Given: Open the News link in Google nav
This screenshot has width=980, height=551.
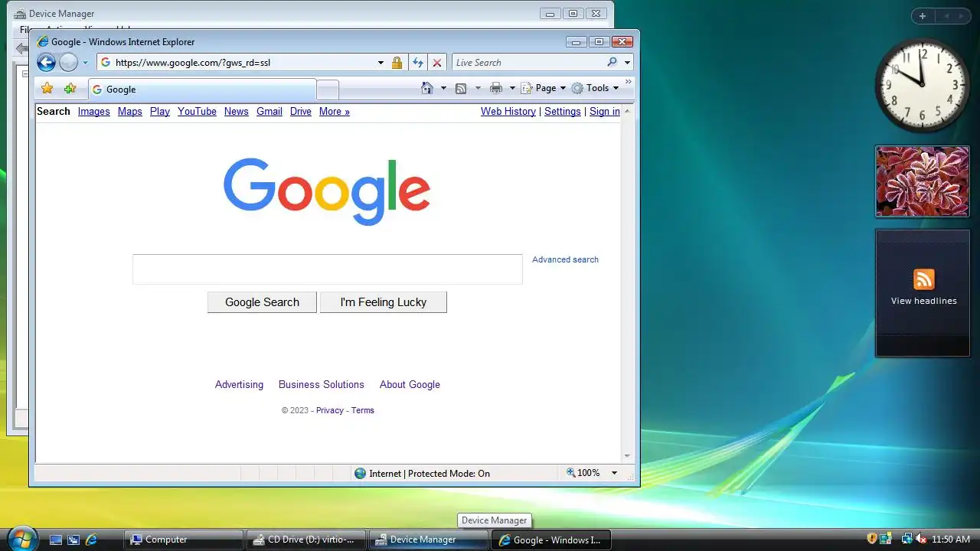Looking at the screenshot, I should (x=237, y=111).
